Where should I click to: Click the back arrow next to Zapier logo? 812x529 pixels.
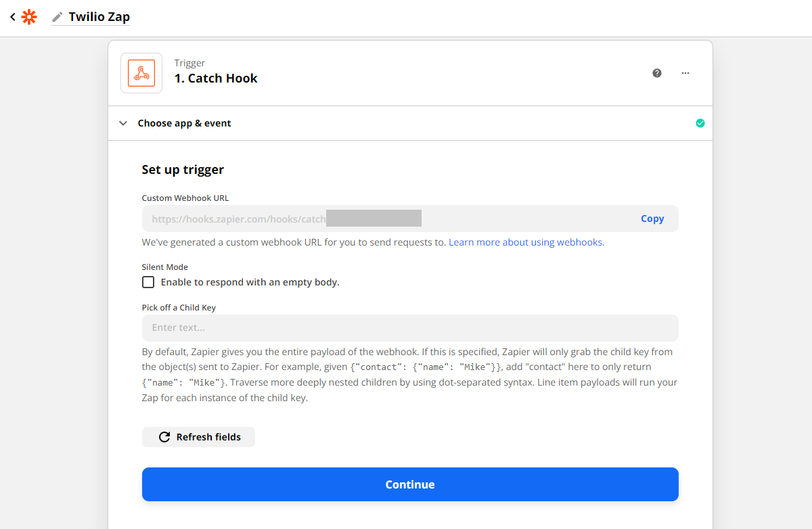pos(12,17)
